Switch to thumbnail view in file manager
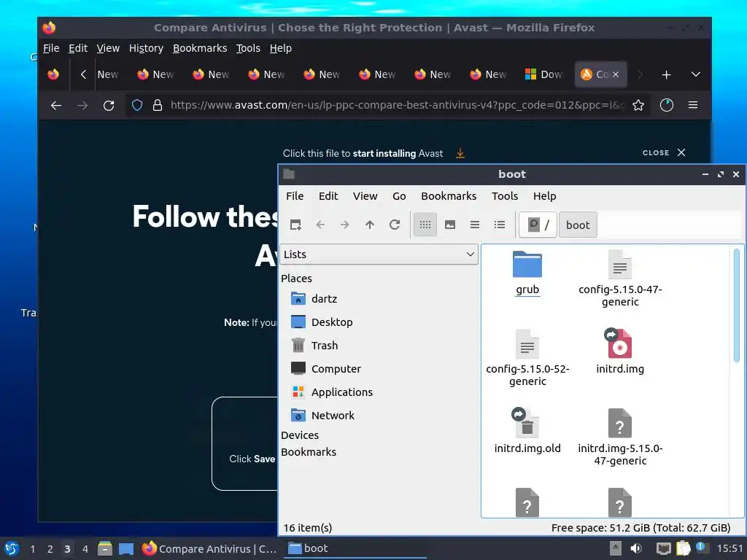The height and width of the screenshot is (560, 747). [449, 225]
